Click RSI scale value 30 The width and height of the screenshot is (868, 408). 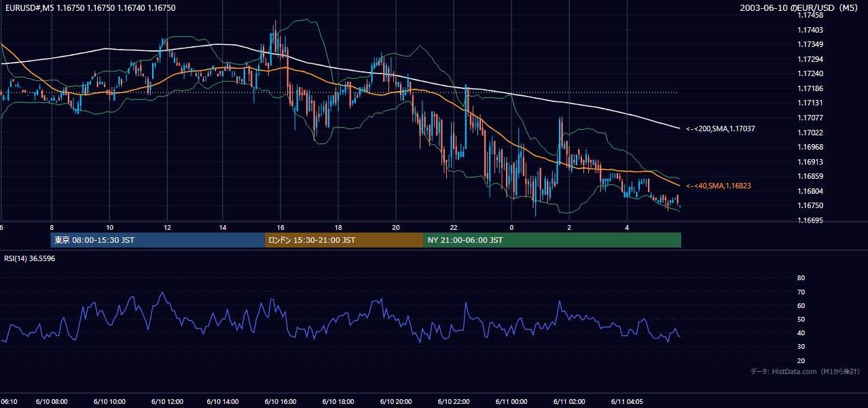pyautogui.click(x=801, y=347)
